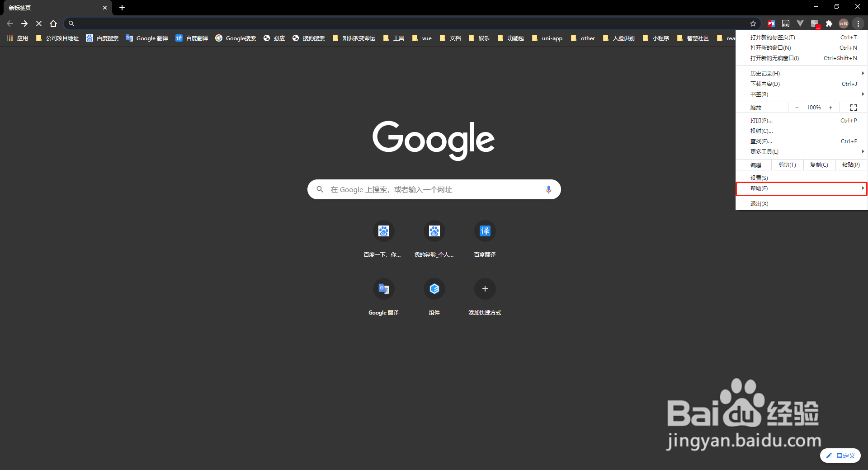868x470 pixels.
Task: Click the Google search input box
Action: 434,189
